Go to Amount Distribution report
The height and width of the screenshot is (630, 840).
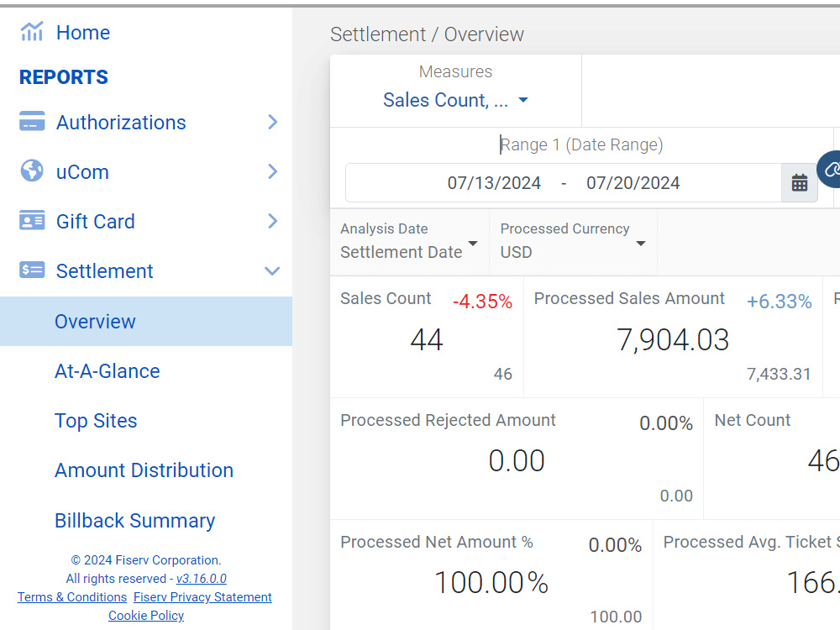144,470
